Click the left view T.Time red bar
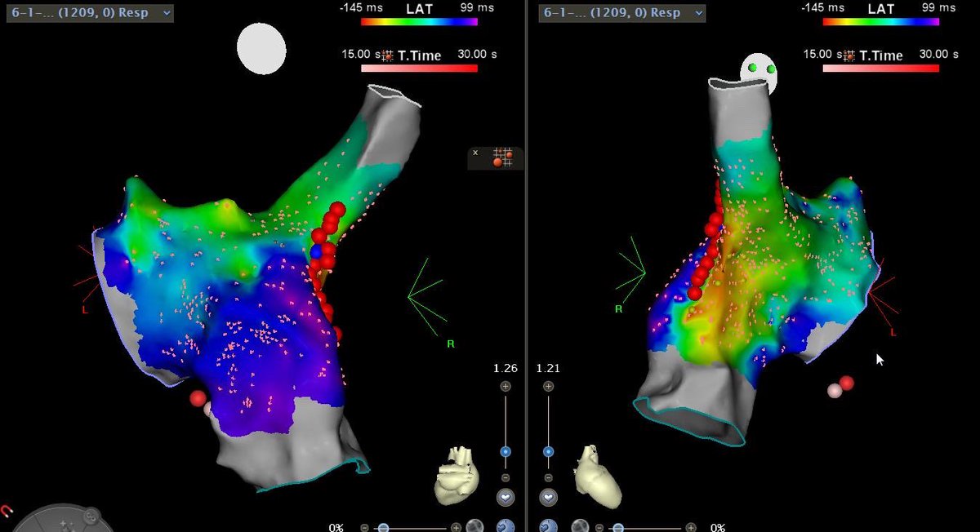980x532 pixels. point(420,69)
